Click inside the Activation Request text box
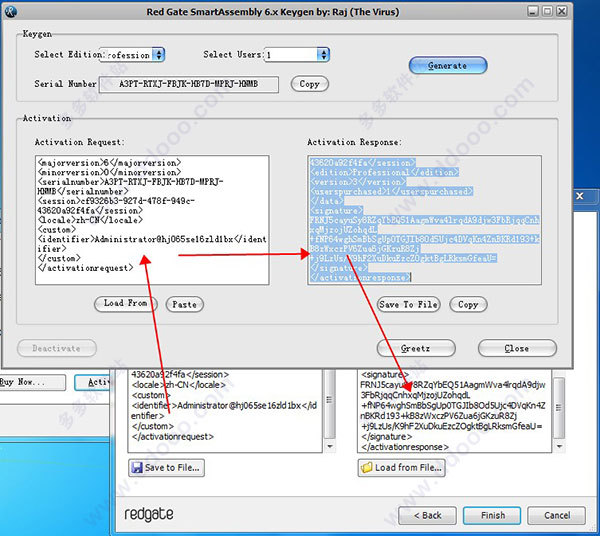 [x=152, y=220]
